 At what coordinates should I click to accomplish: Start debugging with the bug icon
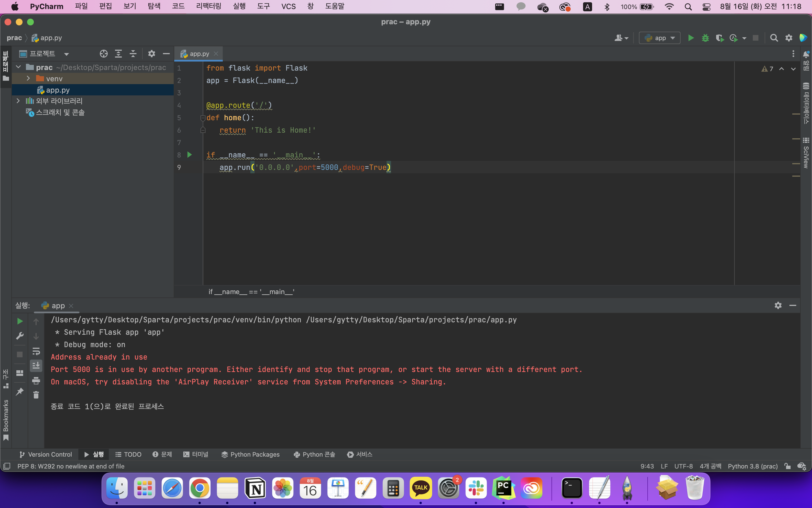point(705,38)
